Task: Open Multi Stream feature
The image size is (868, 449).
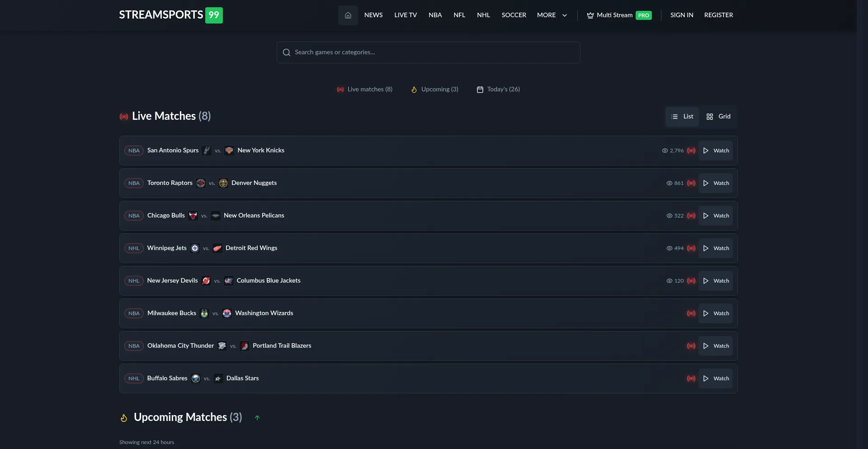Action: point(619,15)
